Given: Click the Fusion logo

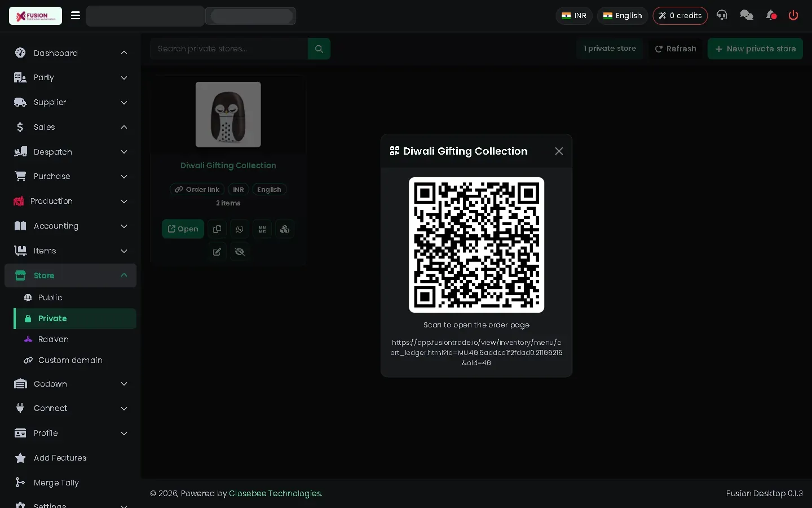Looking at the screenshot, I should tap(36, 16).
